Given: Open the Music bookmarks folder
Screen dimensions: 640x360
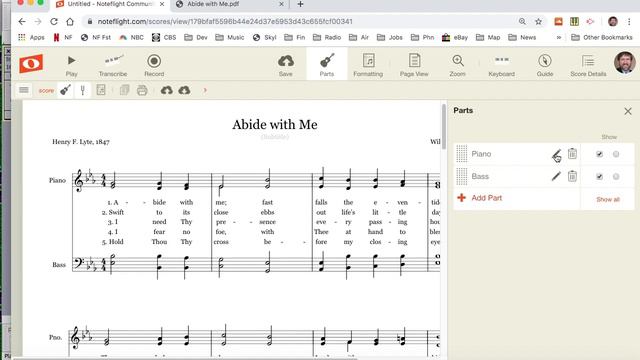Looking at the screenshot, I should tap(229, 38).
